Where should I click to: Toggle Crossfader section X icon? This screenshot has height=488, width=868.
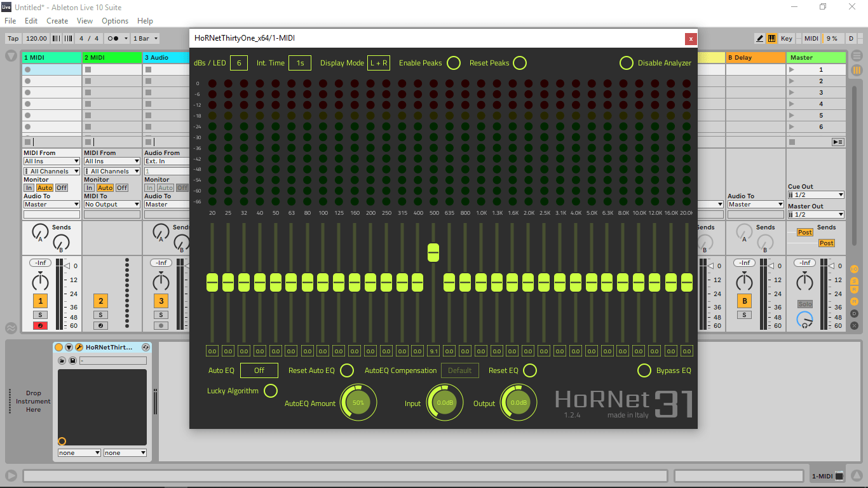point(854,325)
